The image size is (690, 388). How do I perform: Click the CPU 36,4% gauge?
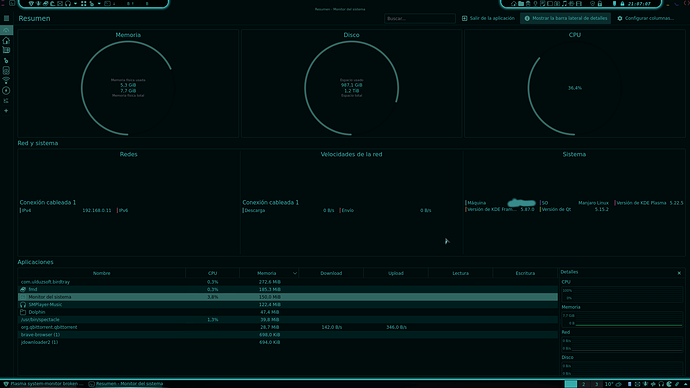[575, 88]
